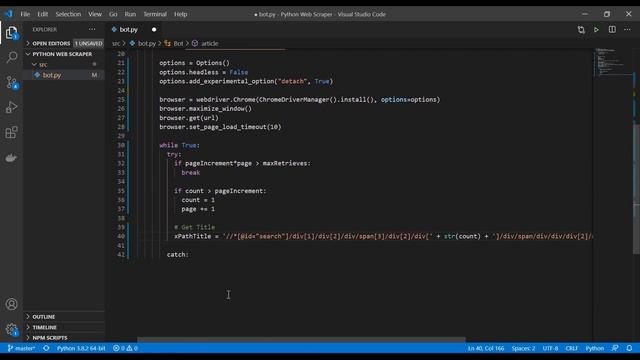Open editor More Actions ellipsis
The width and height of the screenshot is (640, 360).
pos(627,29)
